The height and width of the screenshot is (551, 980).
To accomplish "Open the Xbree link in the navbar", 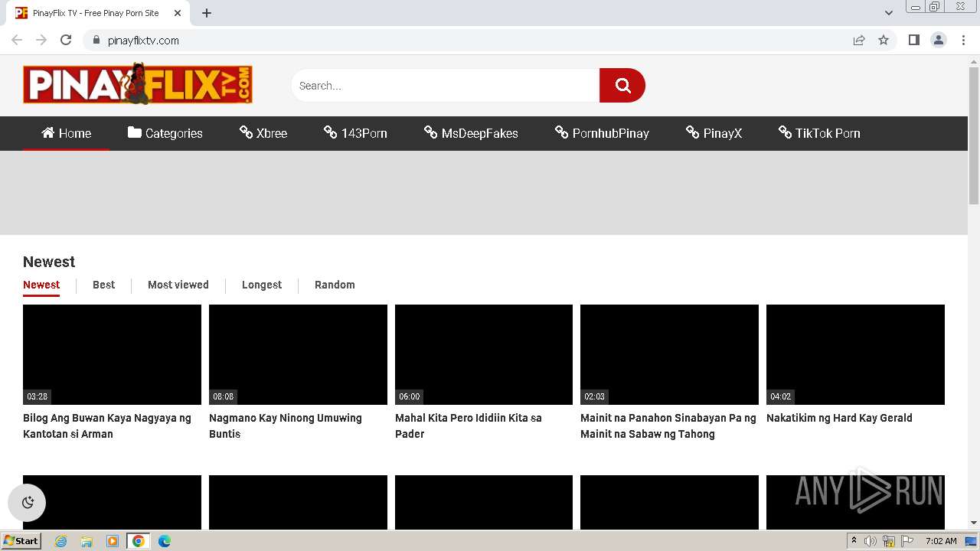I will [263, 133].
